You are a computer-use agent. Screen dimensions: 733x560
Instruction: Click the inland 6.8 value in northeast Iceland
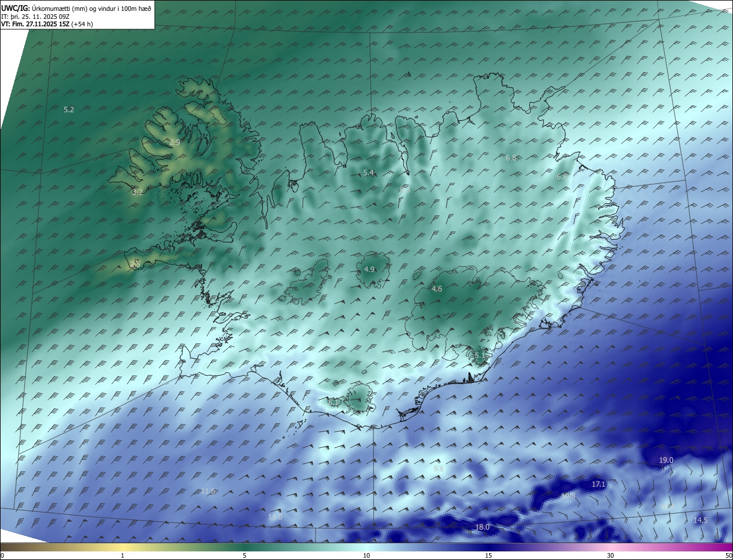tap(511, 157)
